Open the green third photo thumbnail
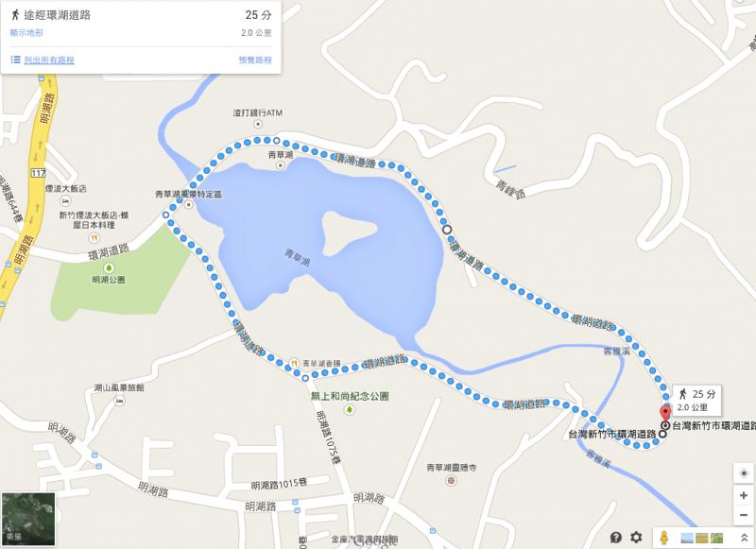 [x=716, y=538]
